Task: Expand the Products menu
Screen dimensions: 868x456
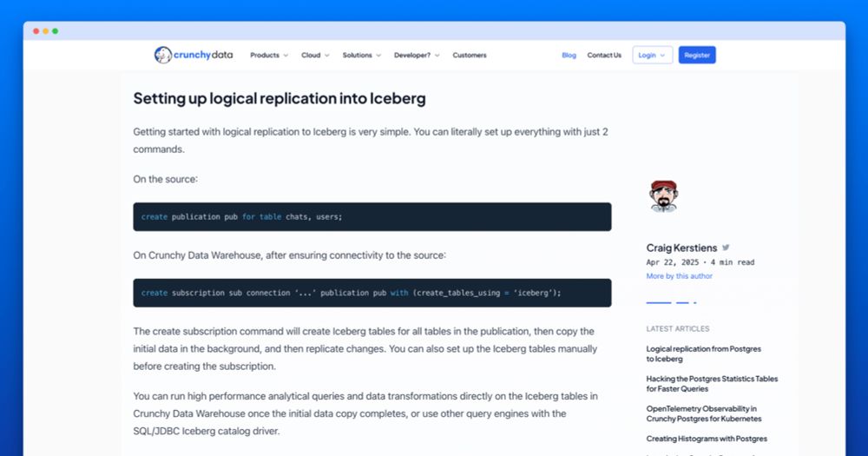Action: (269, 56)
